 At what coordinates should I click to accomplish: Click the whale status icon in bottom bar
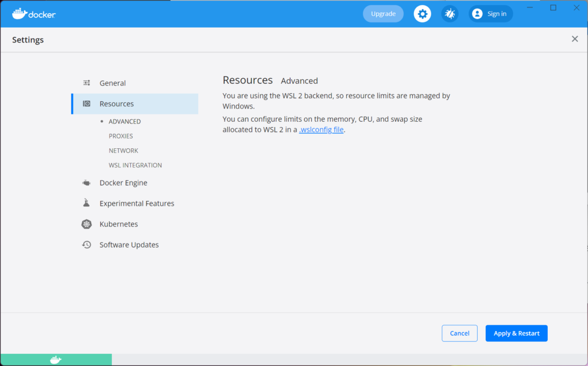click(56, 360)
